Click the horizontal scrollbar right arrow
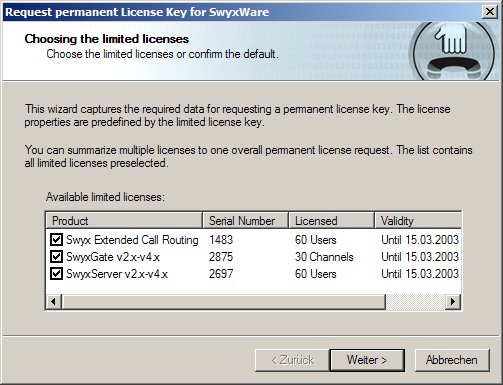503x385 pixels. [453, 302]
